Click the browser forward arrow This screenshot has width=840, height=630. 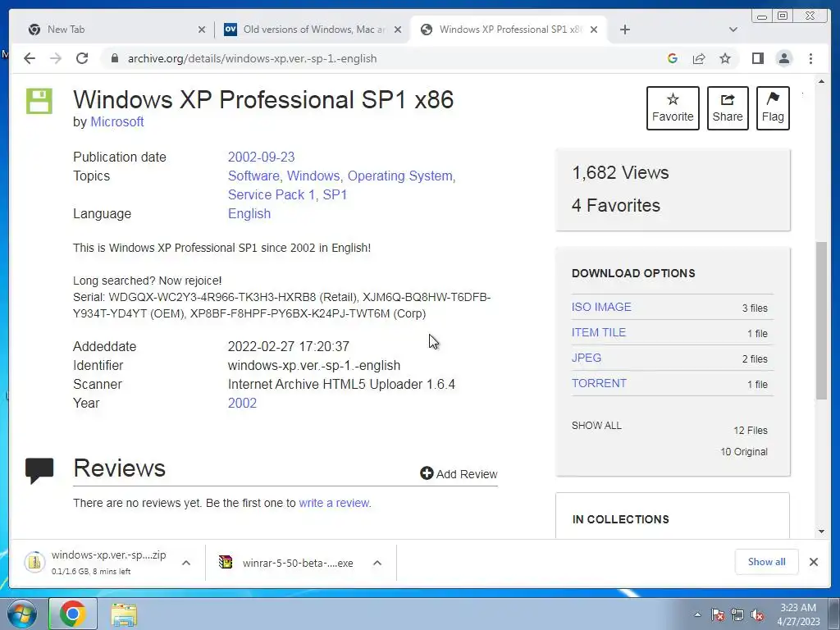coord(56,58)
